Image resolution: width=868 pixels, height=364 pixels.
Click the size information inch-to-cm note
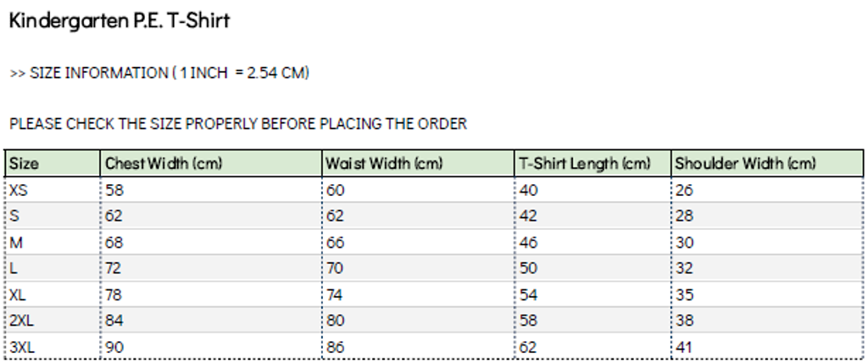159,73
